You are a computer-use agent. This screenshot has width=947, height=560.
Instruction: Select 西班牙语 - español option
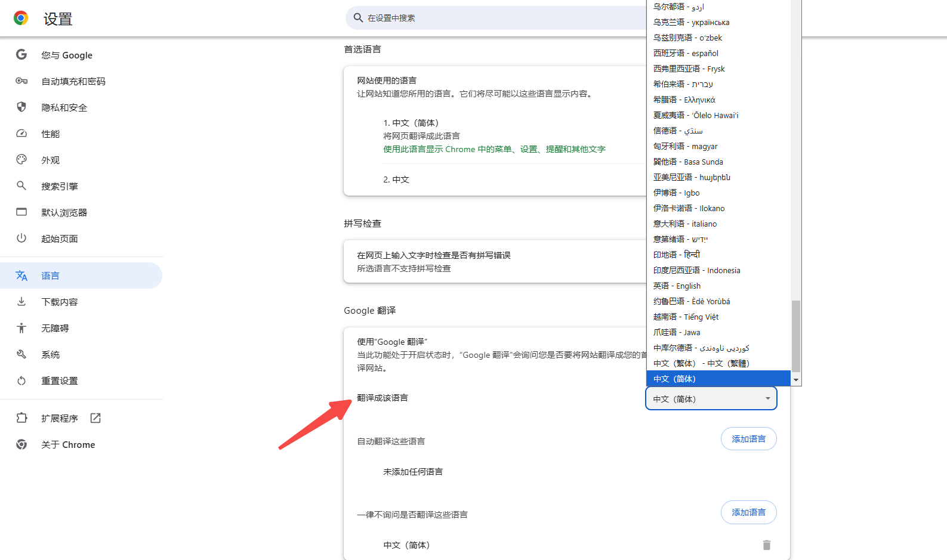tap(718, 53)
